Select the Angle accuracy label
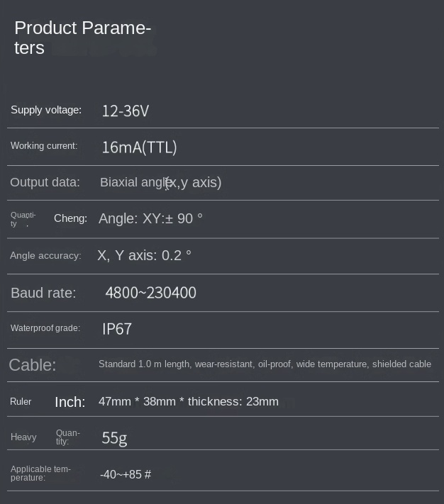Screen dimensions: 444x504 pyautogui.click(x=45, y=255)
